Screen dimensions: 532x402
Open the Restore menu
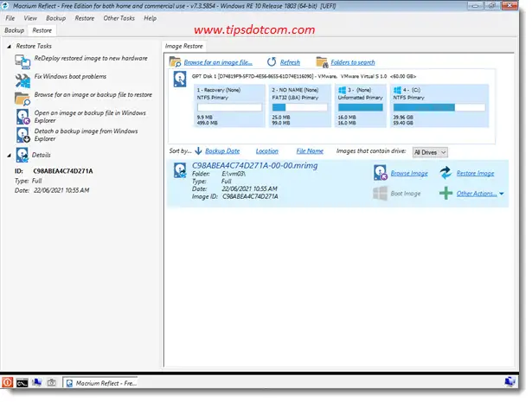(85, 18)
